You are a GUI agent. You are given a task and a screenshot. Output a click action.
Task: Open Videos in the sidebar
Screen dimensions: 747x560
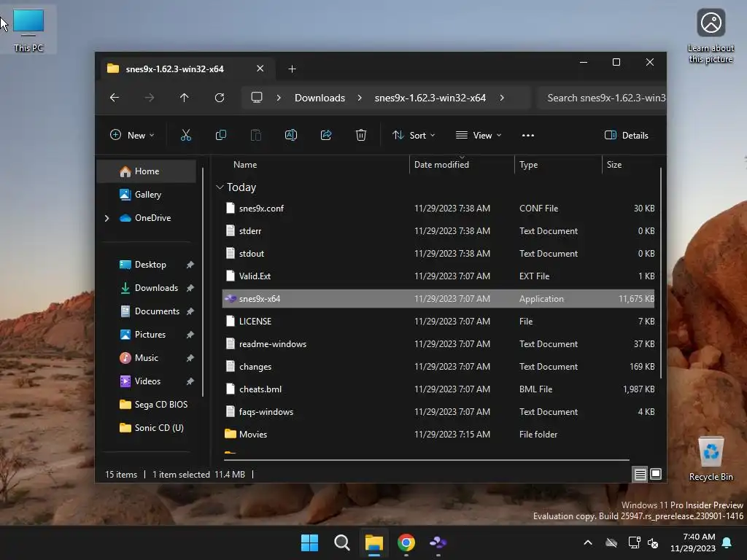(x=146, y=381)
